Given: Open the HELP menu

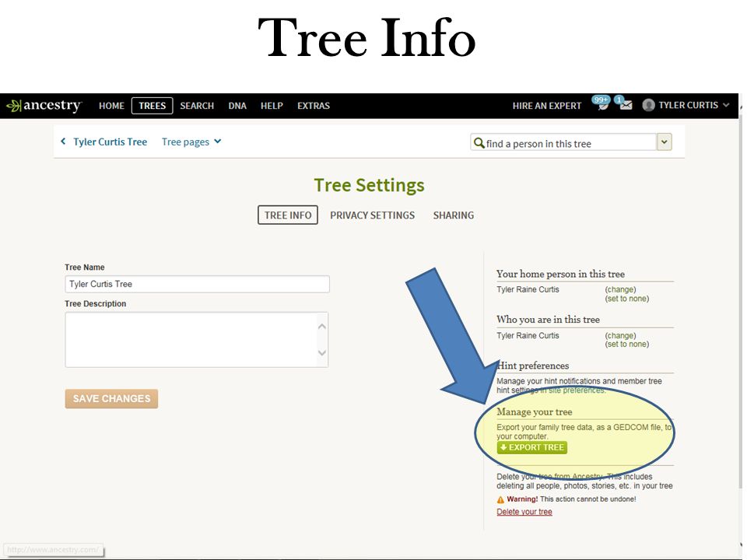Looking at the screenshot, I should (272, 106).
